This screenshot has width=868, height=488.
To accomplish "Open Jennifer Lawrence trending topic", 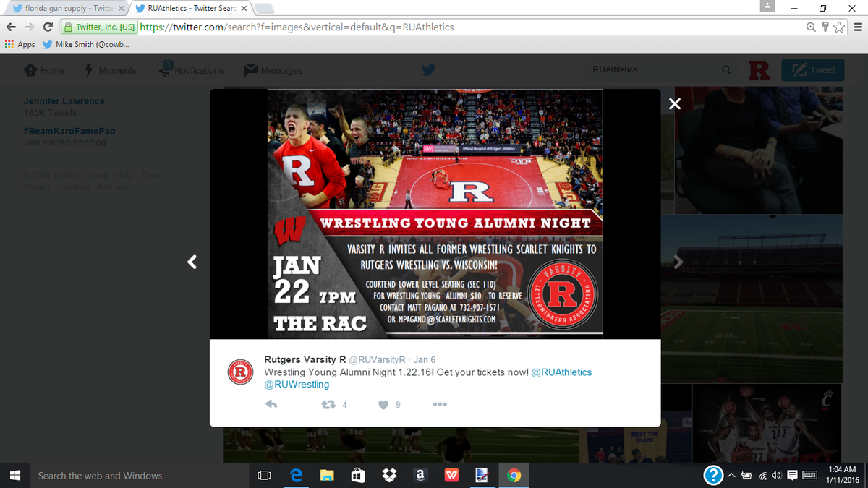I will pyautogui.click(x=64, y=101).
